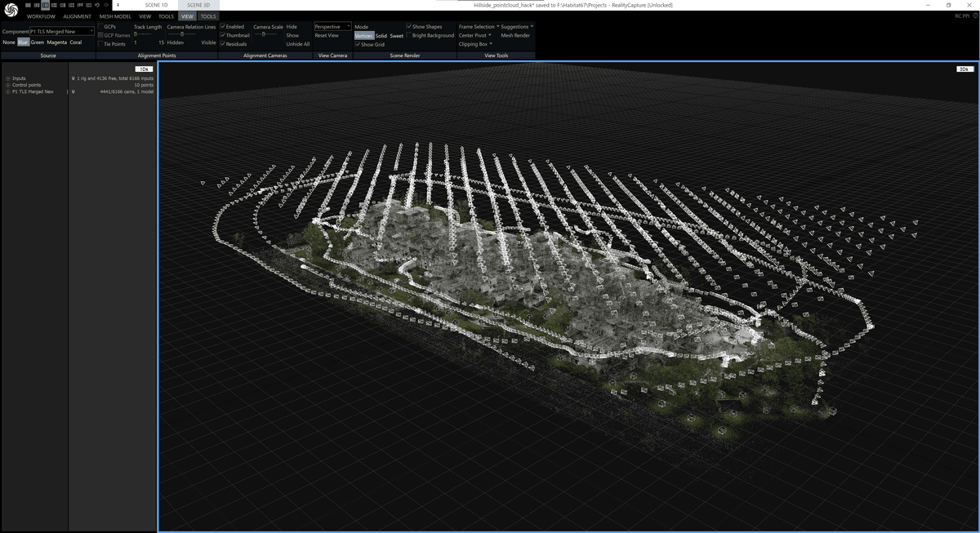Click Reset View
The height and width of the screenshot is (533, 980).
point(327,35)
